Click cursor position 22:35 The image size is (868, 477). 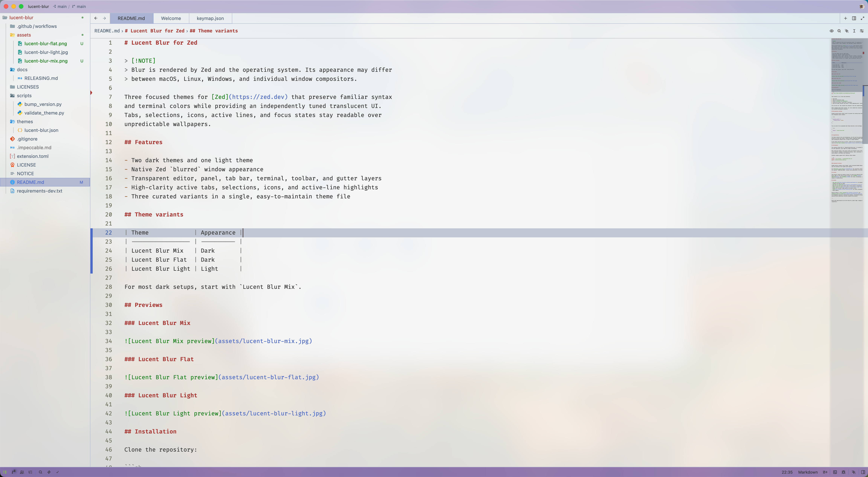pyautogui.click(x=787, y=472)
